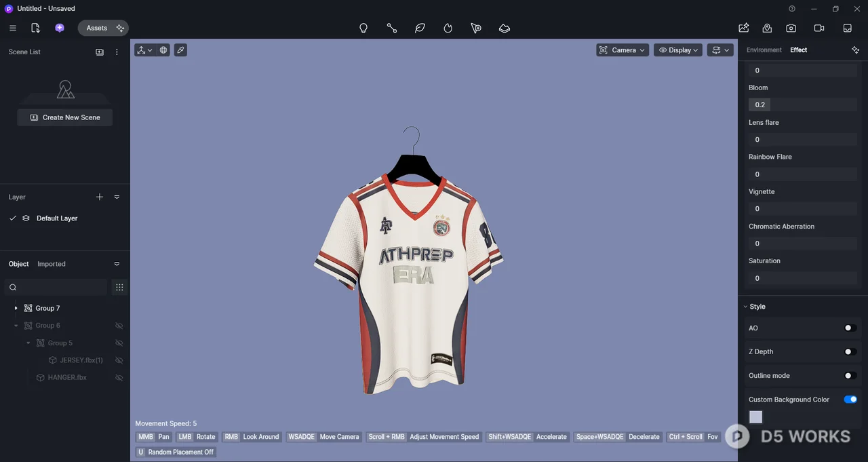Open the custom background color swatch

[x=755, y=417]
